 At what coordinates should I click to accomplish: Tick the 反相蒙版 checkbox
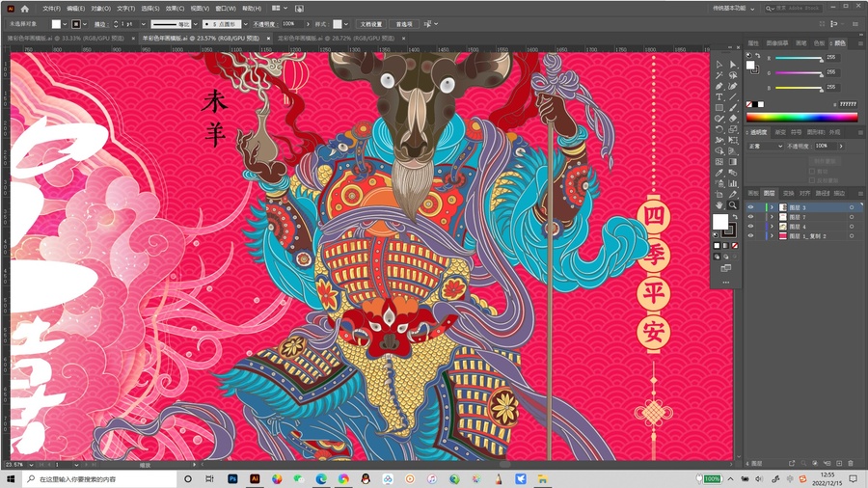(812, 180)
